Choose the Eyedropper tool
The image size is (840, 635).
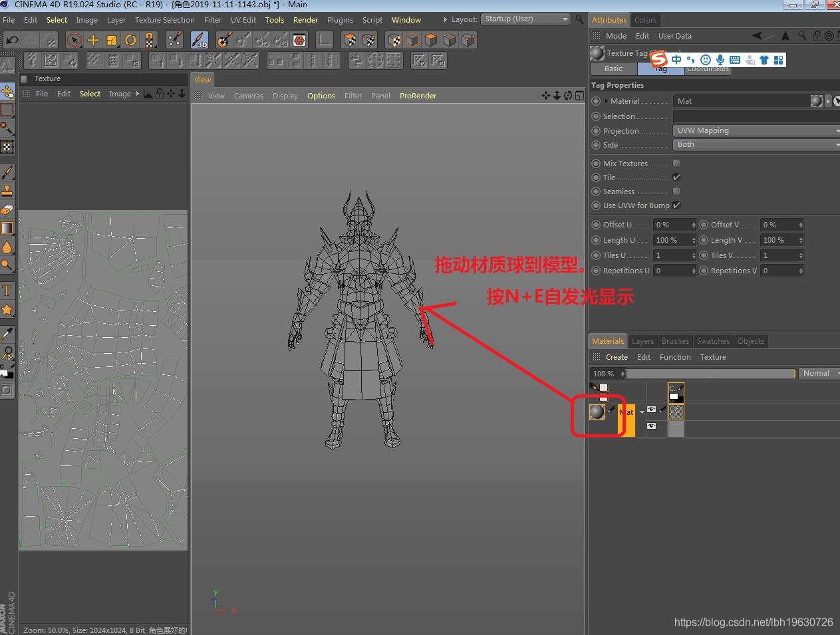click(x=7, y=334)
